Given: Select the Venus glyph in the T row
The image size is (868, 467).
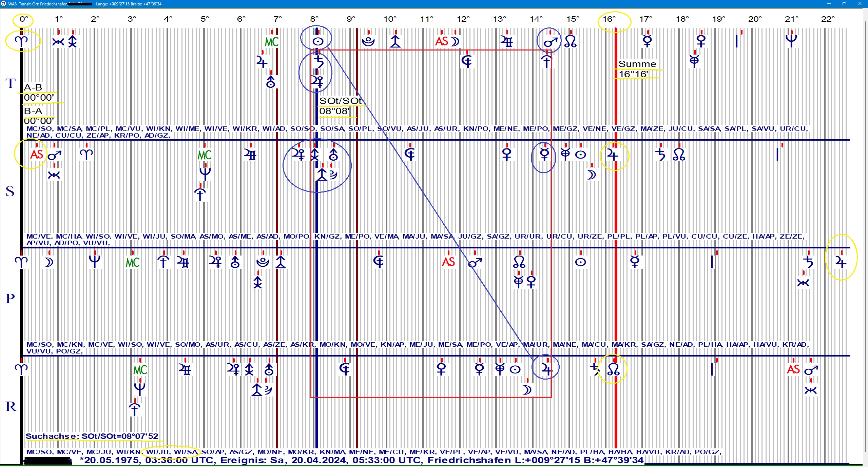Looking at the screenshot, I should coord(701,41).
